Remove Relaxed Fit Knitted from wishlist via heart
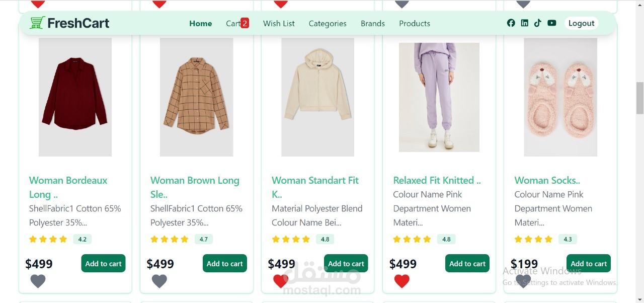644x303 pixels. (401, 281)
